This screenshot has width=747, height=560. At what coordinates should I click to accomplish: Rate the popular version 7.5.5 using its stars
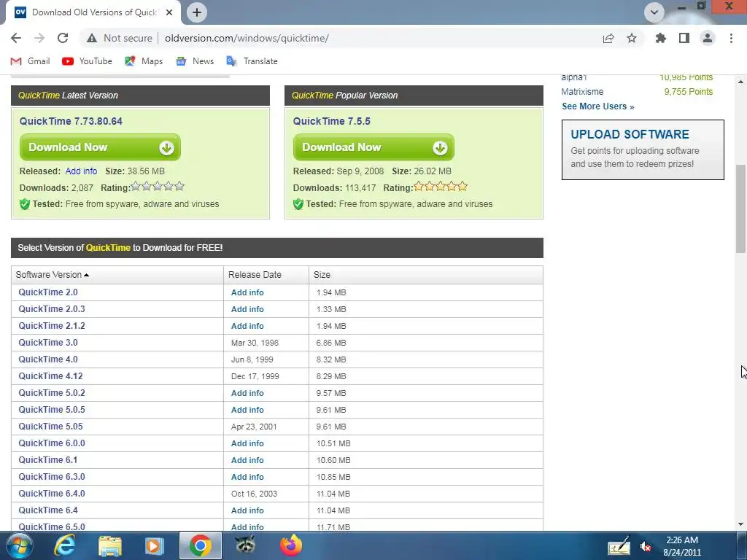(x=440, y=186)
